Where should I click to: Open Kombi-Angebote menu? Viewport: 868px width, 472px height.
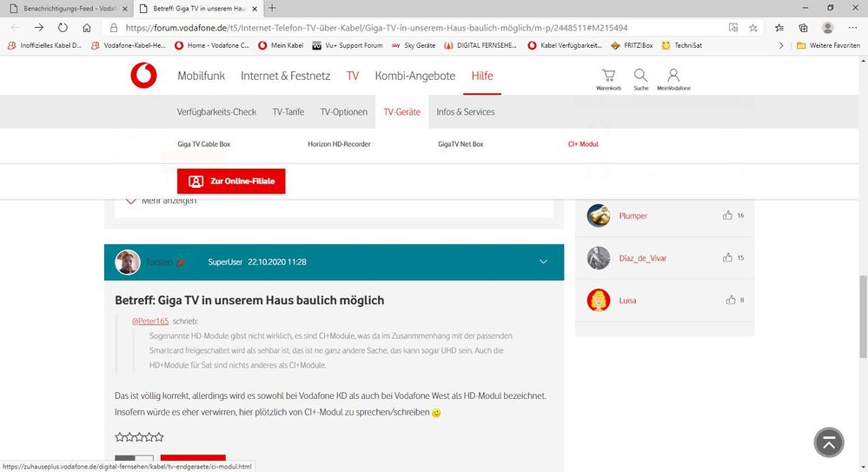[415, 76]
